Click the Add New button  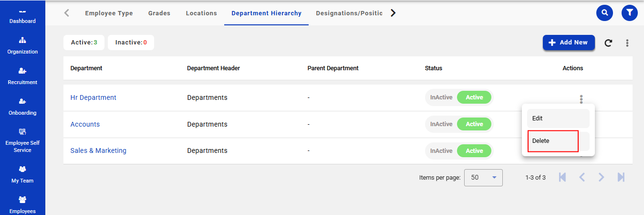click(x=568, y=43)
